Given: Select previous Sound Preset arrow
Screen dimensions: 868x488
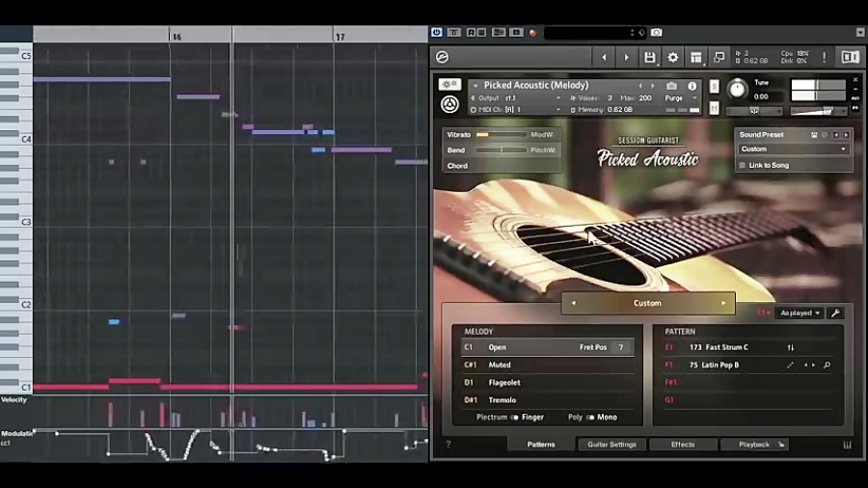Looking at the screenshot, I should click(x=836, y=134).
